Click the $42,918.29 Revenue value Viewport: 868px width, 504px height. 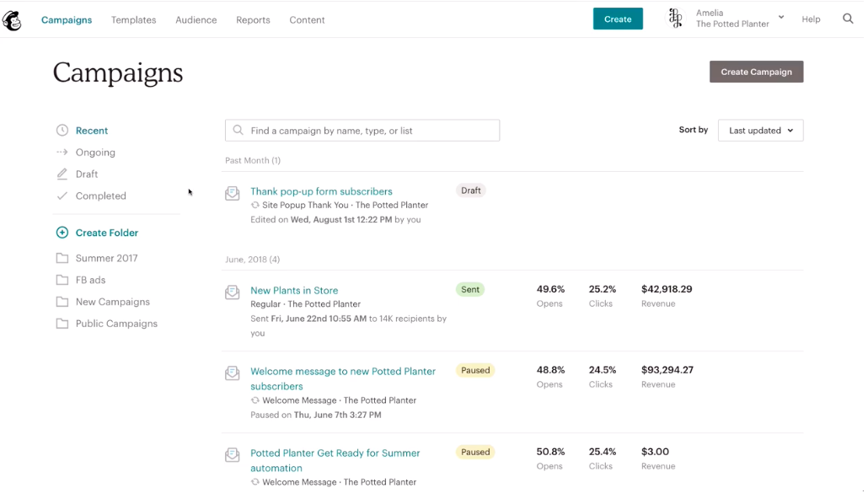click(x=667, y=289)
